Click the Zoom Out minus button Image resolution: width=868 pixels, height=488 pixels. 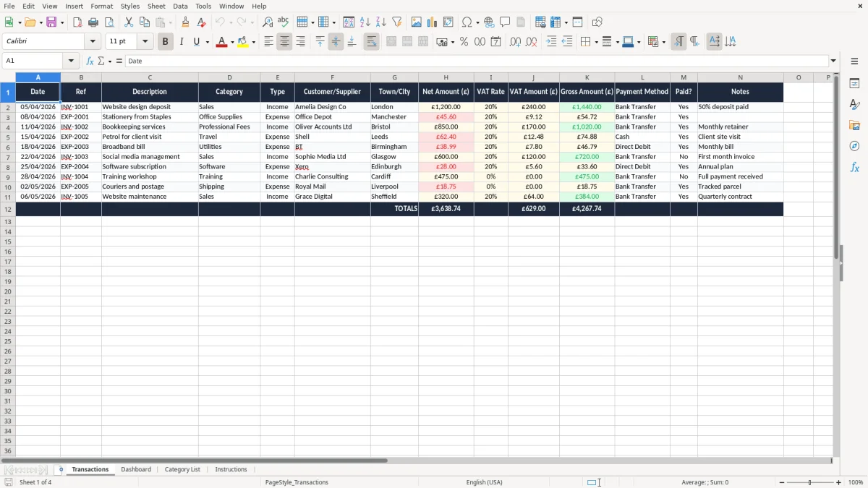(781, 482)
